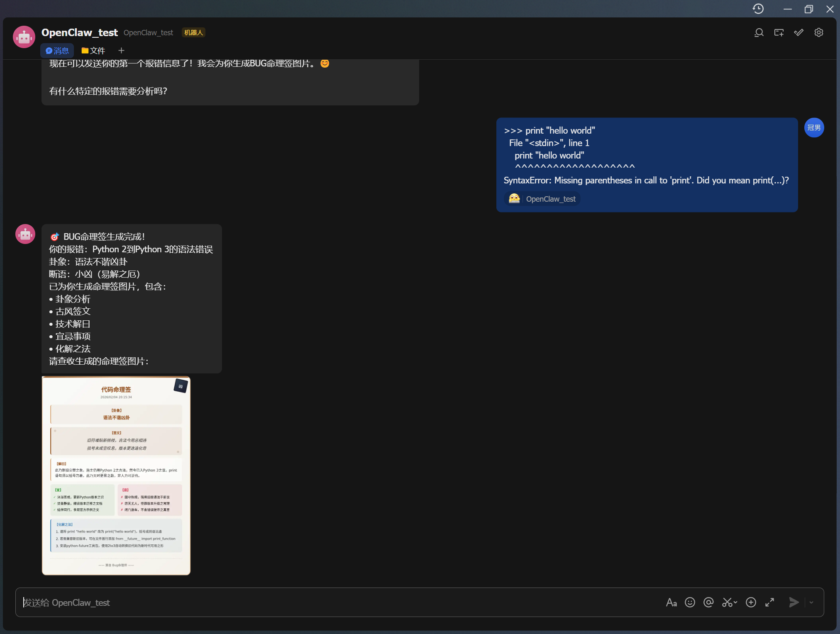The width and height of the screenshot is (840, 634).
Task: Click the send message button
Action: (794, 602)
